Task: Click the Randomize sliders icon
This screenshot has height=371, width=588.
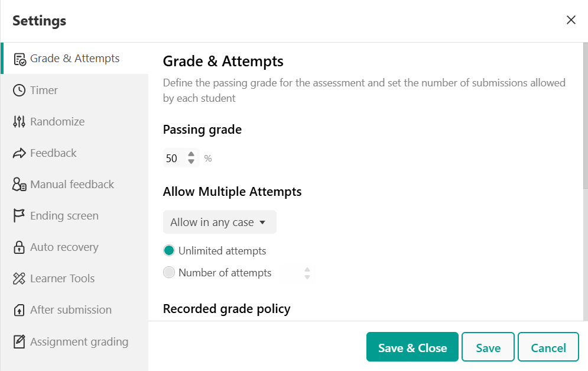Action: pos(19,122)
